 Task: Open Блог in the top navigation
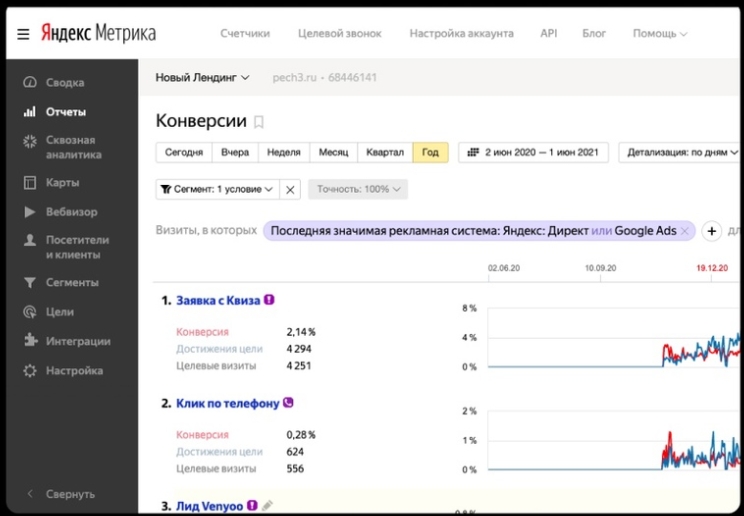pos(594,34)
